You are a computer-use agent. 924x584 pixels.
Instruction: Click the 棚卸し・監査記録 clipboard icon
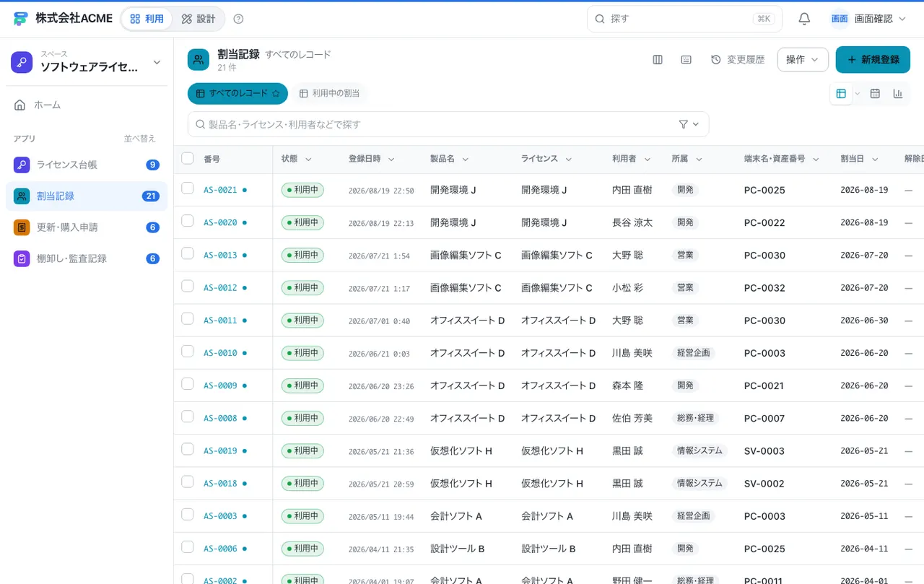22,258
